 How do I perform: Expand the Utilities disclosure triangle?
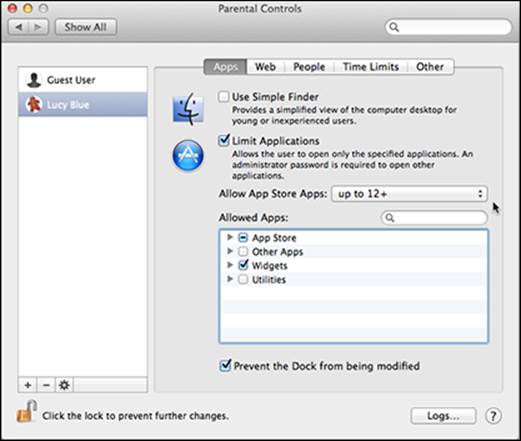click(230, 279)
